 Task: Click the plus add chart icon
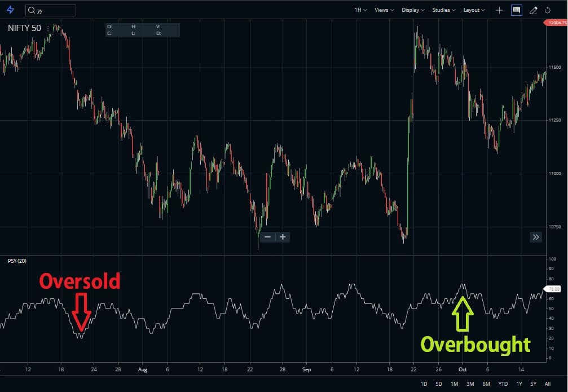click(x=499, y=10)
